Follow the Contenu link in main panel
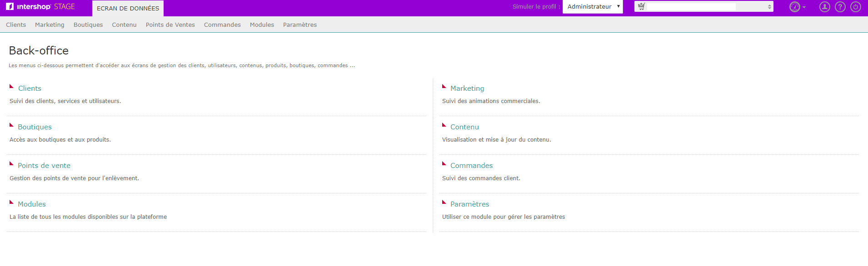868x266 pixels. click(x=464, y=127)
